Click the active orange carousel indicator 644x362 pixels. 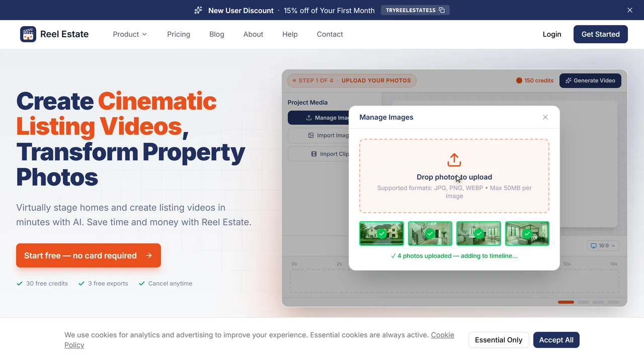pyautogui.click(x=566, y=302)
